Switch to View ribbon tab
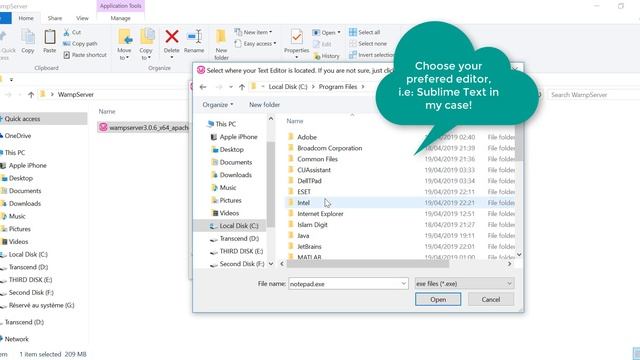640x360 pixels. [x=82, y=18]
